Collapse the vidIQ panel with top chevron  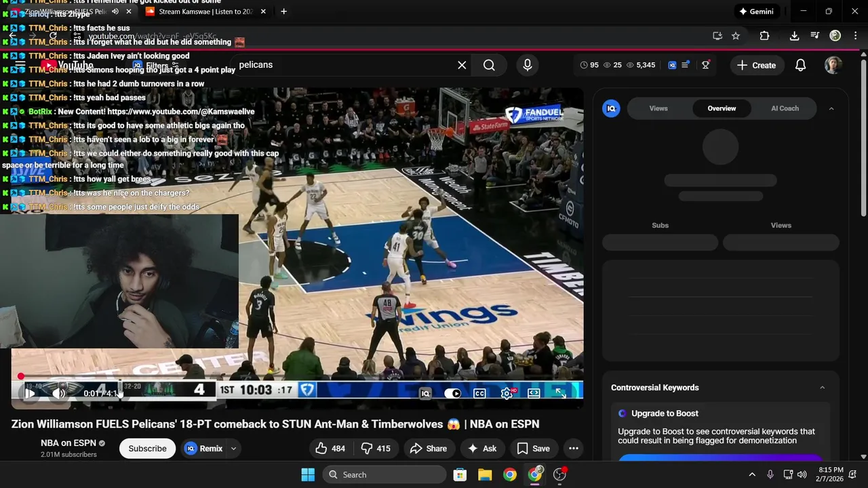[831, 108]
